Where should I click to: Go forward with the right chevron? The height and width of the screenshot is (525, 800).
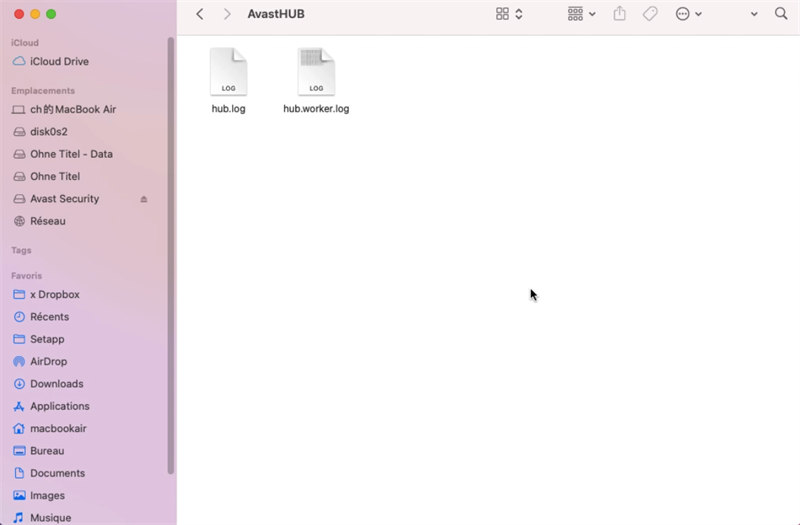227,14
